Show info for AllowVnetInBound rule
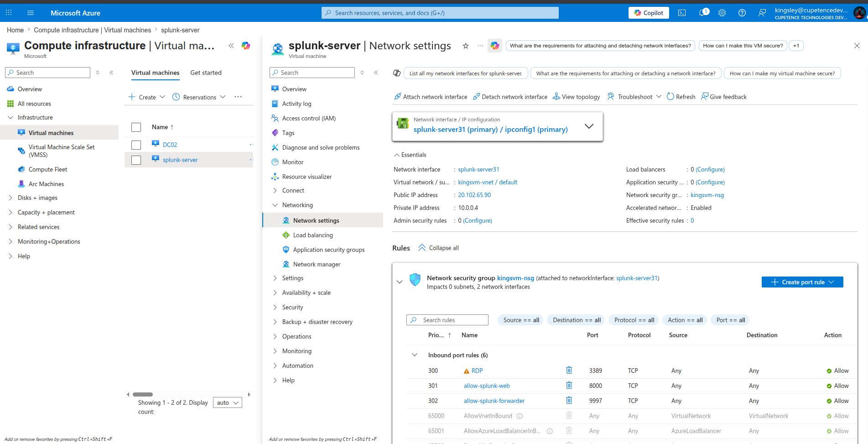 coord(520,416)
